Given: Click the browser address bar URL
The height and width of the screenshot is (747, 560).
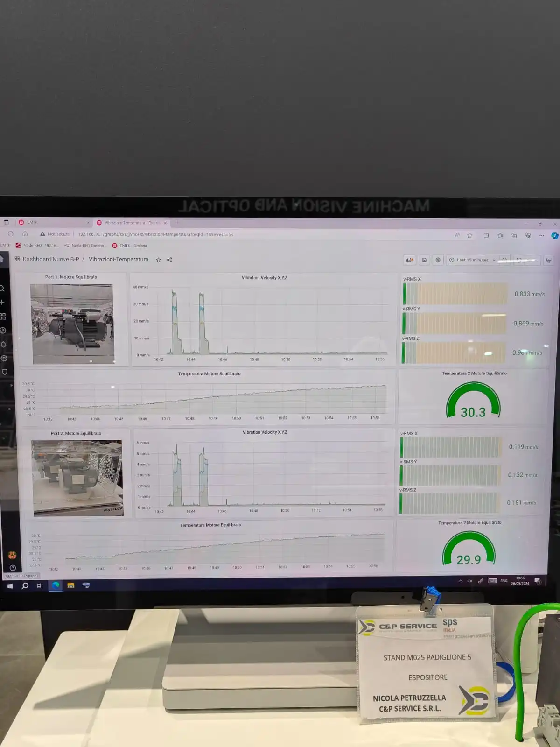Looking at the screenshot, I should click(x=155, y=234).
